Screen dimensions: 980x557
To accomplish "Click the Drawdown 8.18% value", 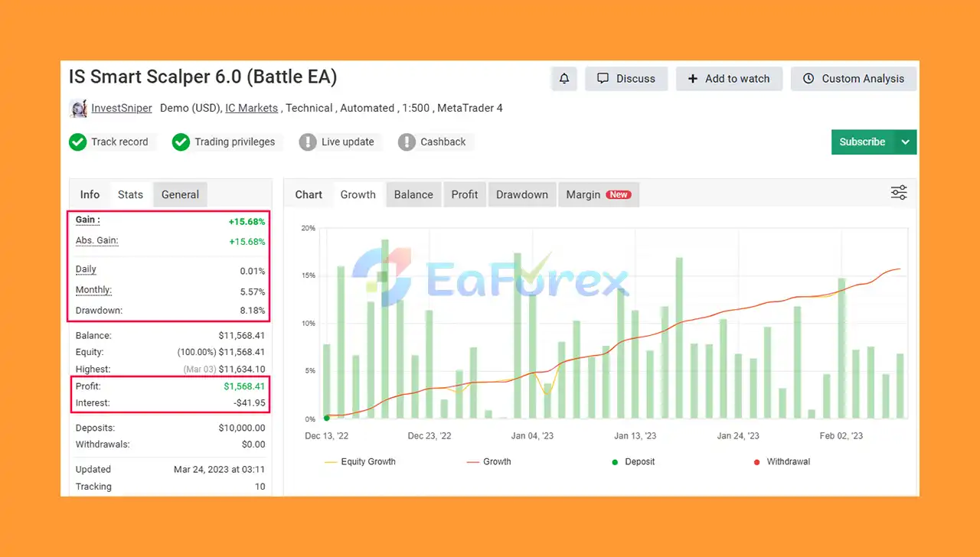I will [253, 311].
